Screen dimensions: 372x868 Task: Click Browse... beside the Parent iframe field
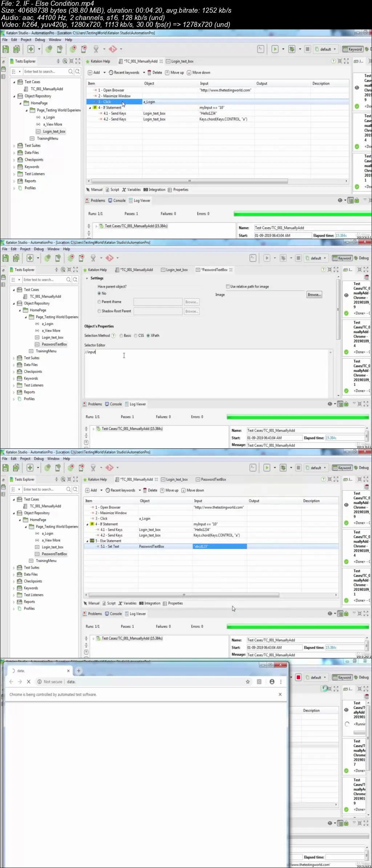tap(191, 302)
